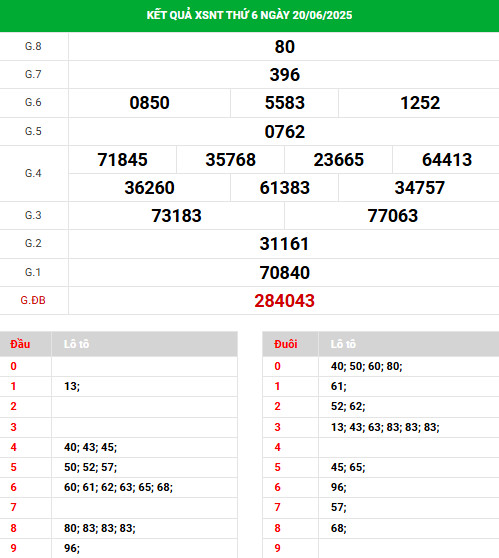Select the G.1 result 70840
This screenshot has width=499, height=558.
284,273
